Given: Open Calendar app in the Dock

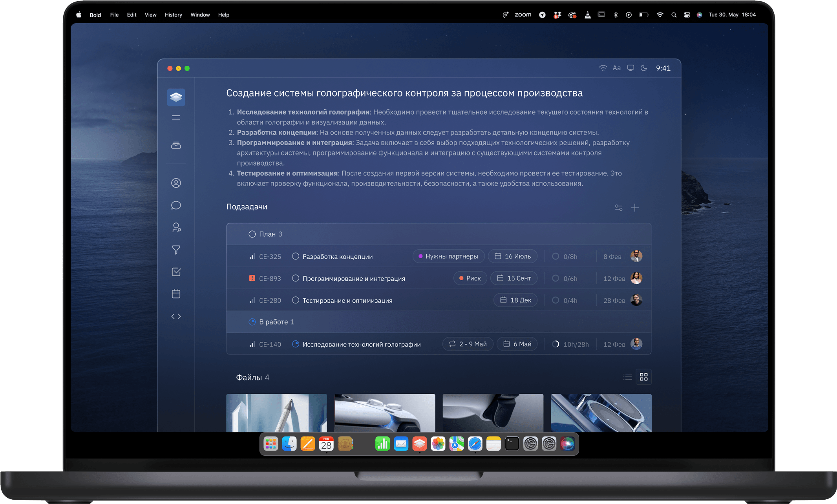Looking at the screenshot, I should click(326, 444).
